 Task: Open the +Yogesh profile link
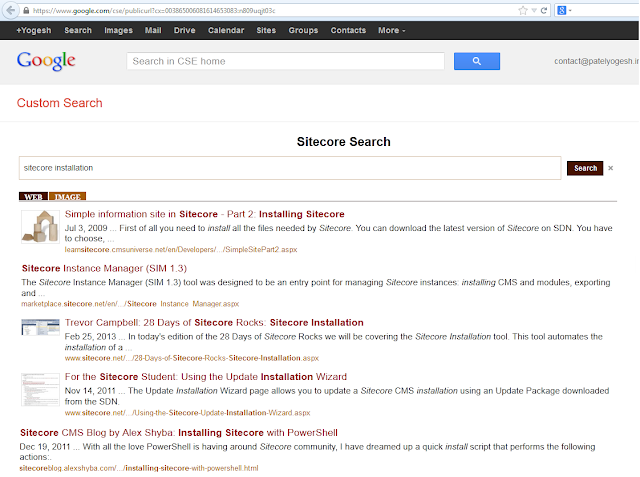tap(34, 30)
